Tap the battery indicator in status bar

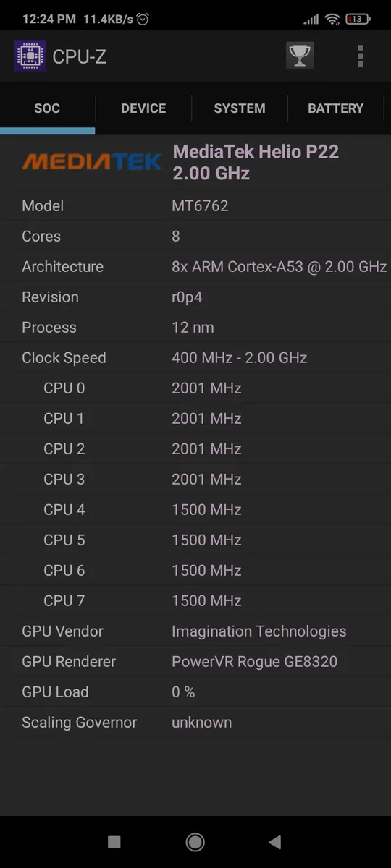pos(356,20)
